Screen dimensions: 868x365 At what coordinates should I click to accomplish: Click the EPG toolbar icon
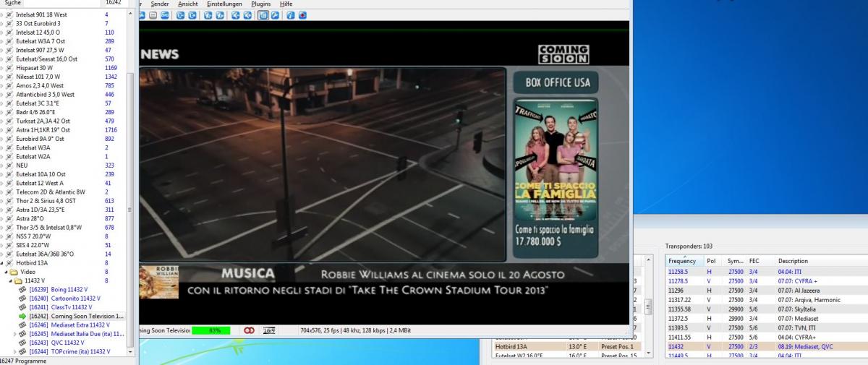(x=166, y=15)
